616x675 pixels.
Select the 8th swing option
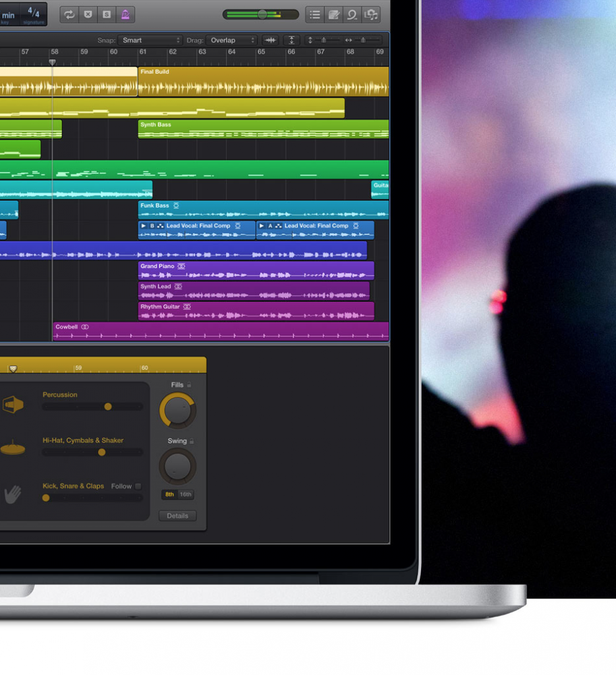coord(170,494)
